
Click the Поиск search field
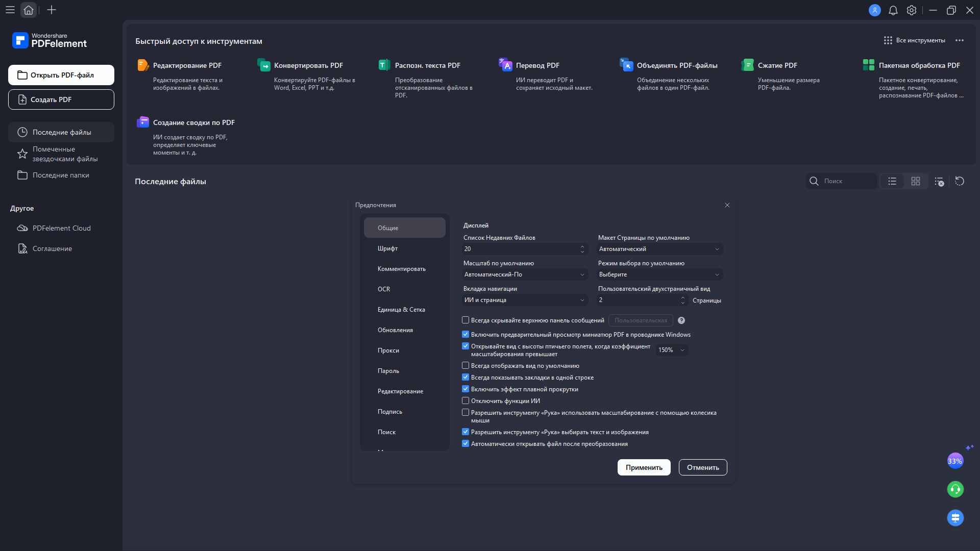coord(847,181)
